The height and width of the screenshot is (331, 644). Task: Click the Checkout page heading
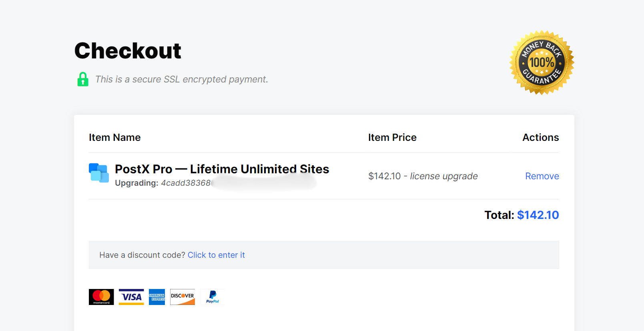(x=128, y=51)
